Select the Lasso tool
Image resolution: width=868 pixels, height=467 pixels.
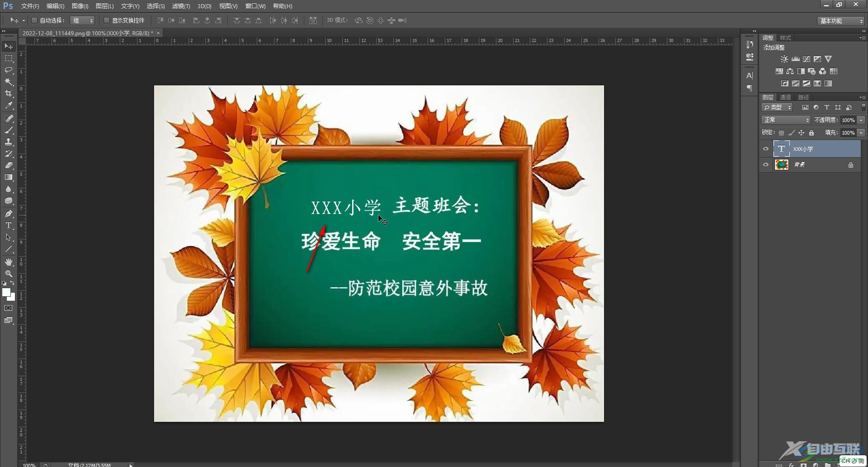(9, 70)
